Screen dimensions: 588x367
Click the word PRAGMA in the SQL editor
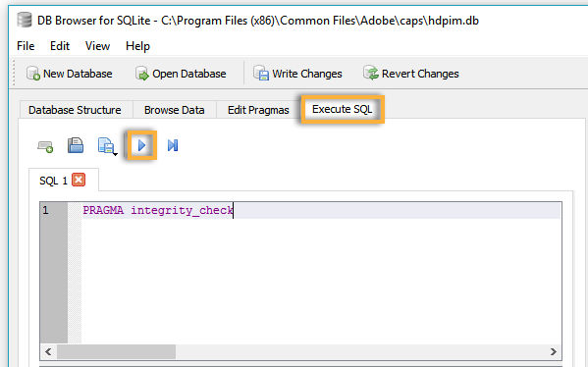103,210
